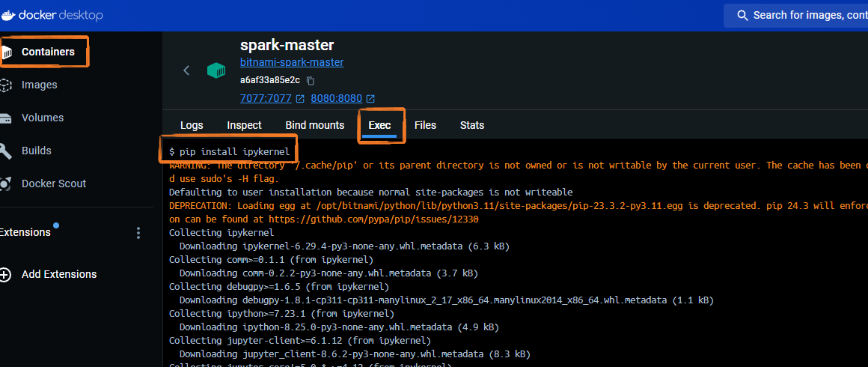Viewport: 868px width, 367px height.
Task: Open the Containers section
Action: coord(48,52)
